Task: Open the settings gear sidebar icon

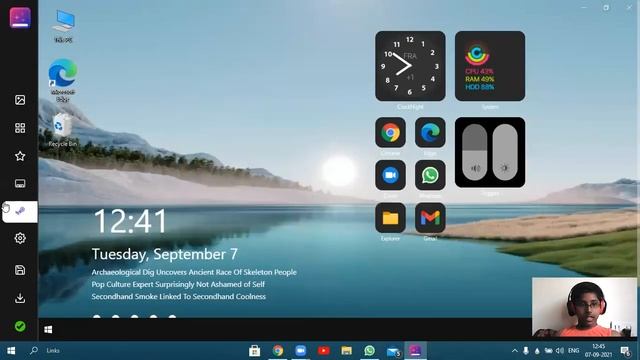Action: pyautogui.click(x=20, y=238)
